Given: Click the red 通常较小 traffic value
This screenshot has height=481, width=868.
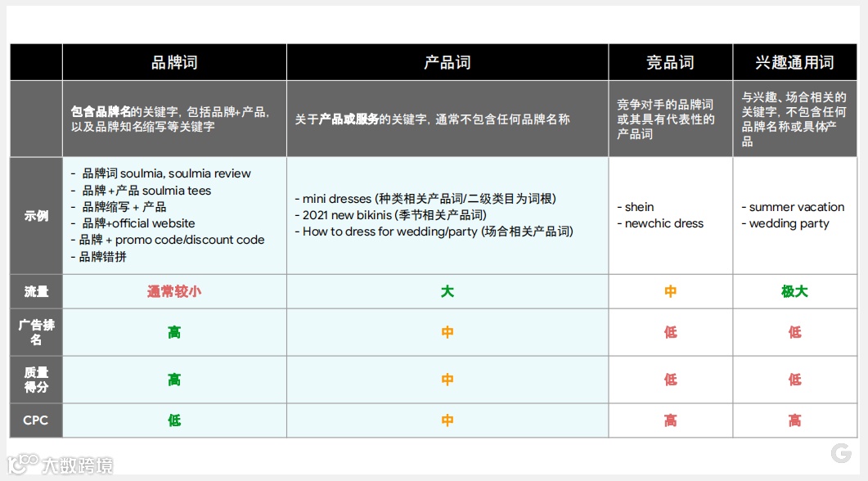Looking at the screenshot, I should pyautogui.click(x=173, y=291).
